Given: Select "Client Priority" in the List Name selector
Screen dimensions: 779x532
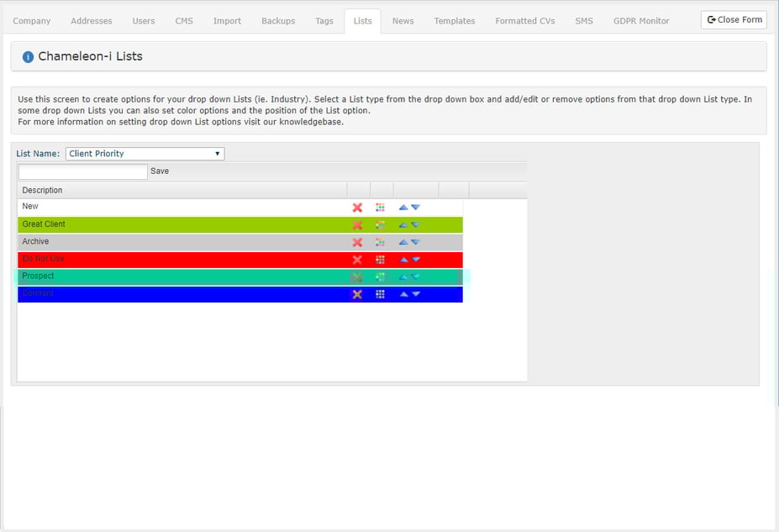Looking at the screenshot, I should point(144,153).
